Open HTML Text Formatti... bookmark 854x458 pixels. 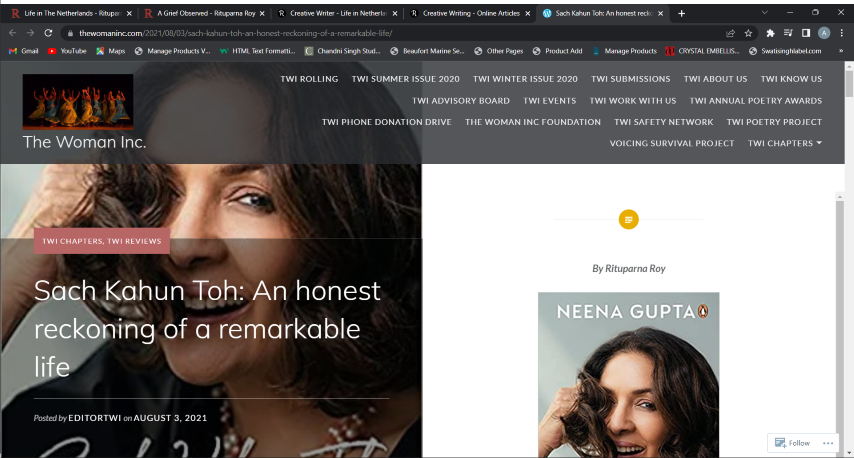258,51
